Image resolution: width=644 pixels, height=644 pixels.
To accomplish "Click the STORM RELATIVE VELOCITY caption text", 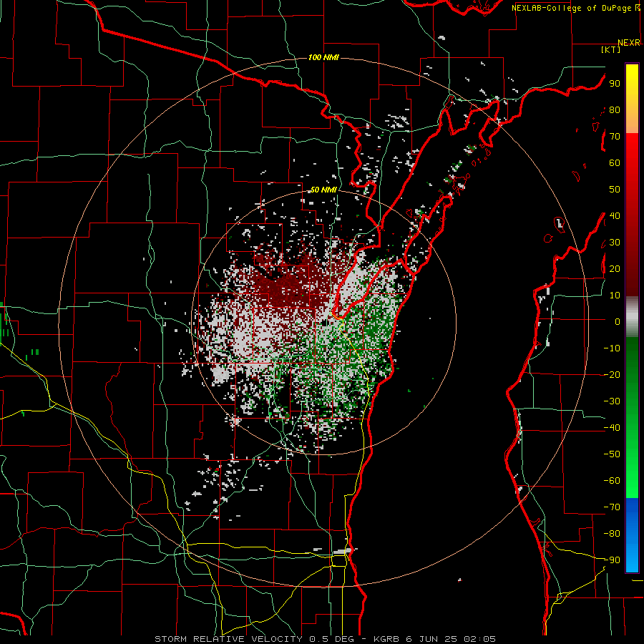I will (x=228, y=639).
